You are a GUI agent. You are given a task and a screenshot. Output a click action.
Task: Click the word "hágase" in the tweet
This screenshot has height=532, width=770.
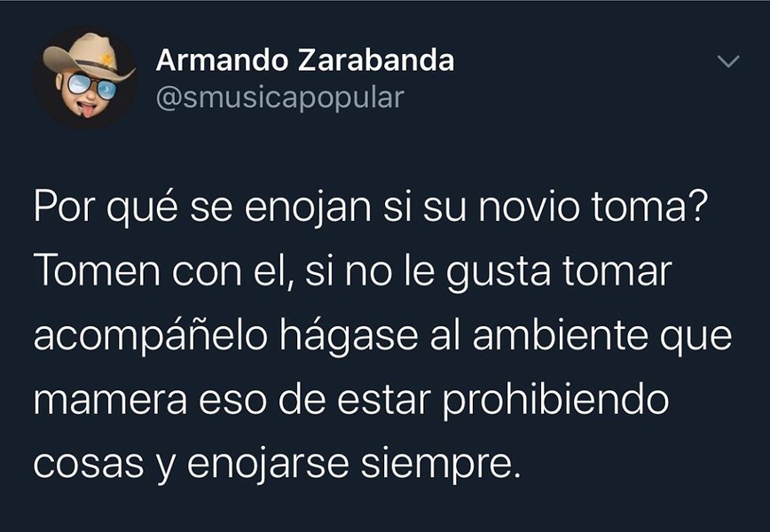pyautogui.click(x=349, y=336)
